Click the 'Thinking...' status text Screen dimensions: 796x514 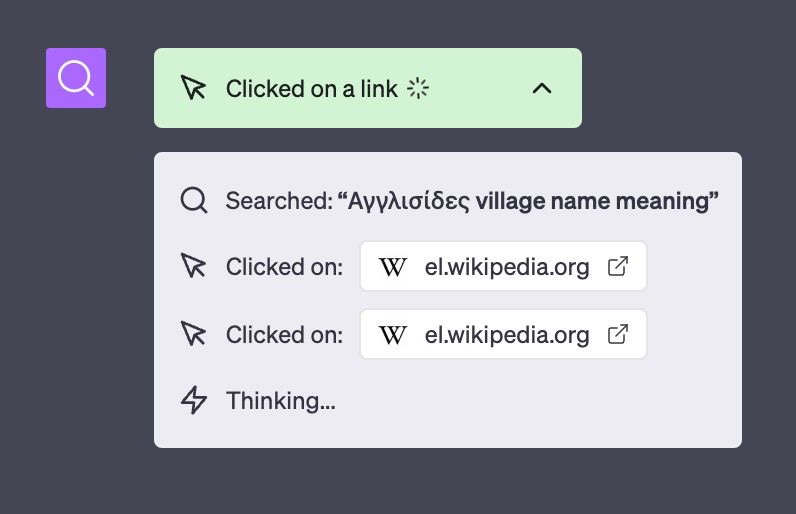tap(280, 400)
